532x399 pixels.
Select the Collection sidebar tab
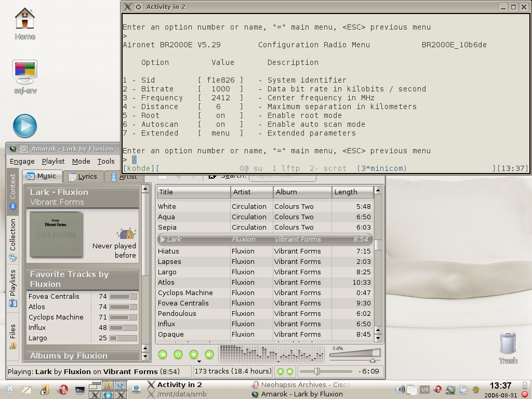(x=12, y=240)
